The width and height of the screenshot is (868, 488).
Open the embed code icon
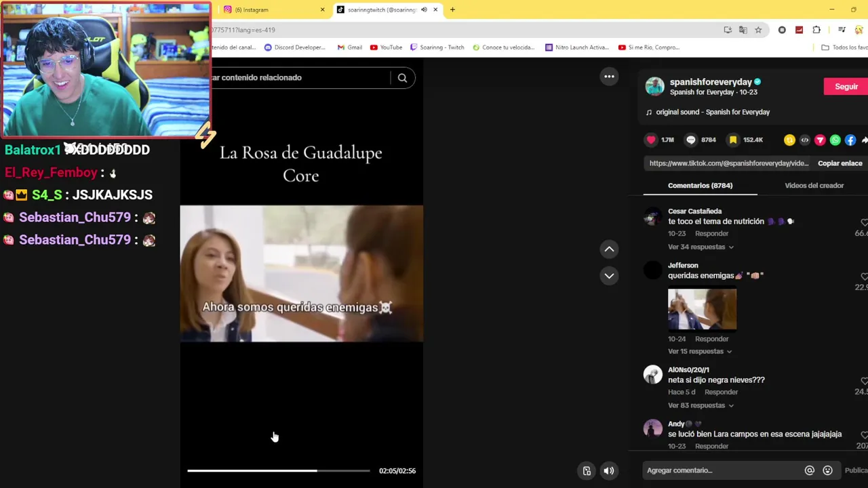coord(805,140)
